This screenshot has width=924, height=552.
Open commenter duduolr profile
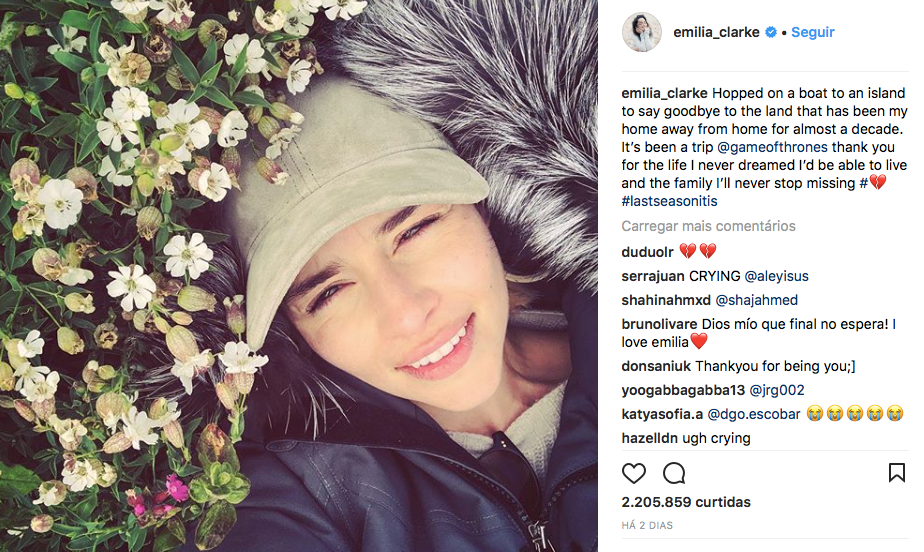(647, 252)
